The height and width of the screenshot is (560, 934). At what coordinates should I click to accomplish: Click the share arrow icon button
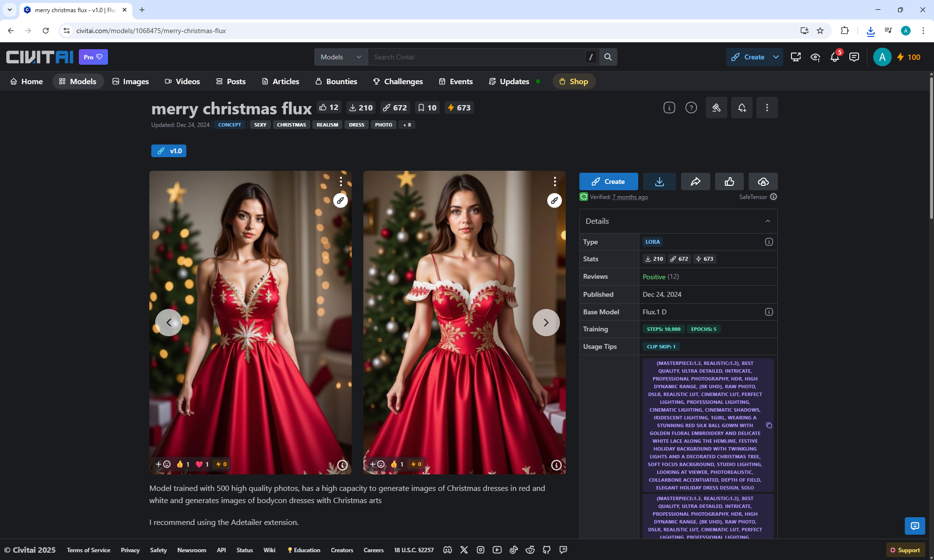point(695,181)
